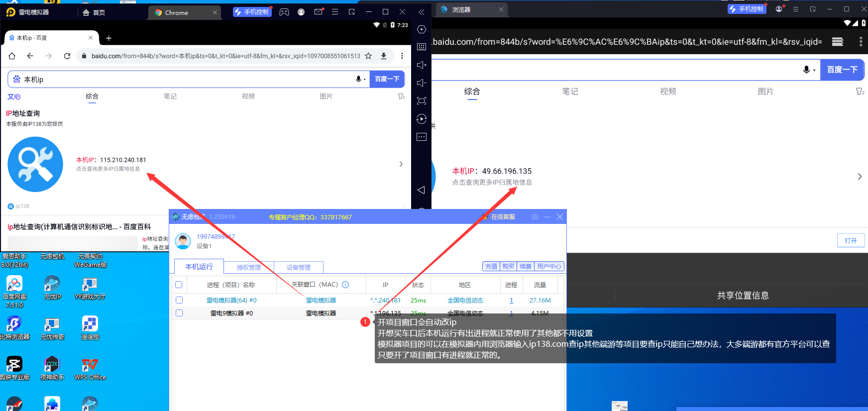Click 充值 button in 无虑包机
This screenshot has height=411, width=868.
coord(491,267)
